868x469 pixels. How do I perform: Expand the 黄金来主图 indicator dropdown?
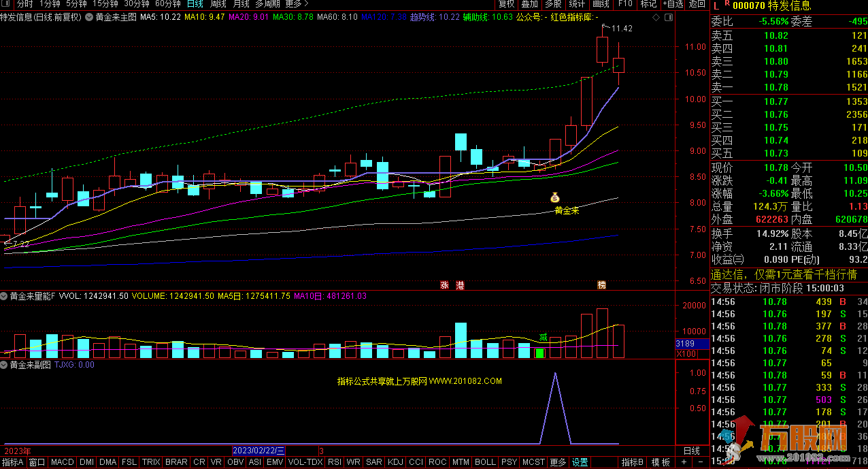point(89,17)
